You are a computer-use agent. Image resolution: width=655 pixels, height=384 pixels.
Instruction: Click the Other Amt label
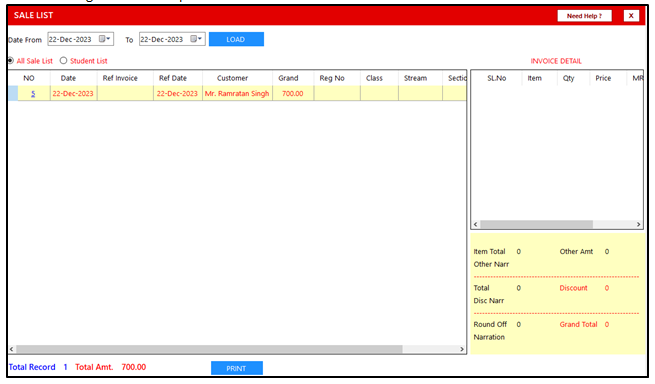click(x=576, y=252)
